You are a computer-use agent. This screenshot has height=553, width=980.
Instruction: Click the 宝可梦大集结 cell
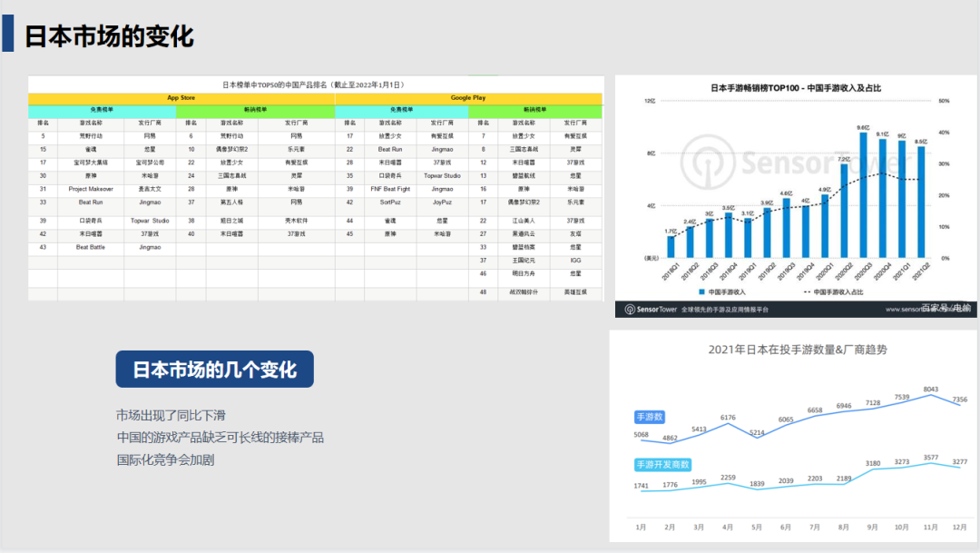91,163
